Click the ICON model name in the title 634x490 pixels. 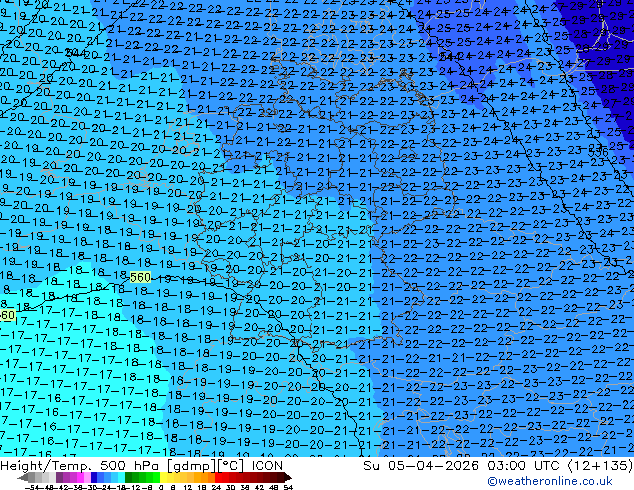(267, 465)
